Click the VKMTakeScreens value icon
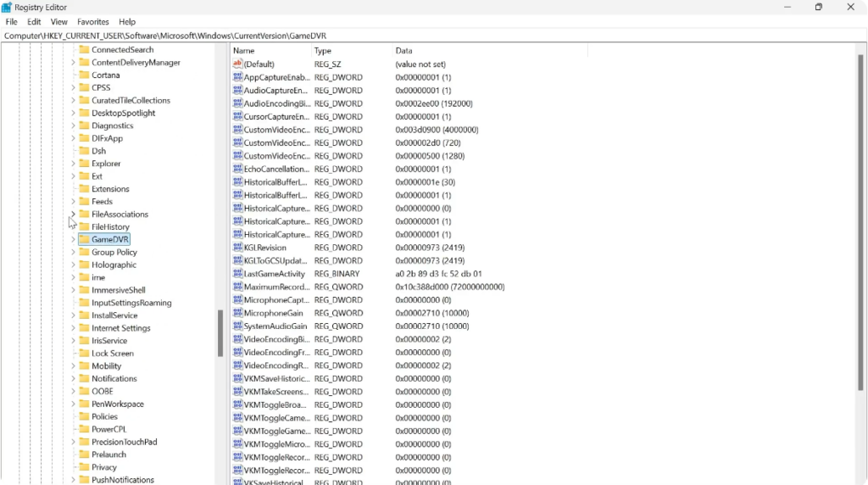The image size is (868, 485). [x=237, y=392]
